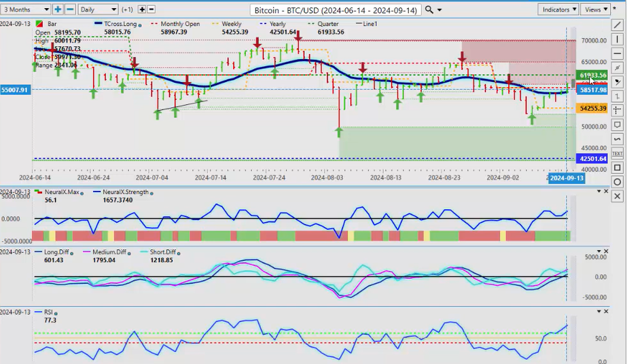Close the NeuralX indicator panel
Image resolution: width=627 pixels, height=364 pixels.
pos(606,192)
